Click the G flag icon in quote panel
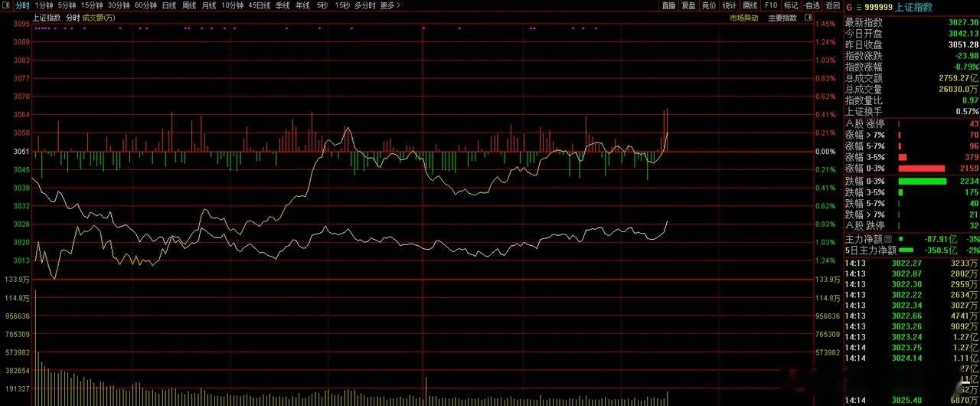The height and width of the screenshot is (406, 980). (849, 6)
